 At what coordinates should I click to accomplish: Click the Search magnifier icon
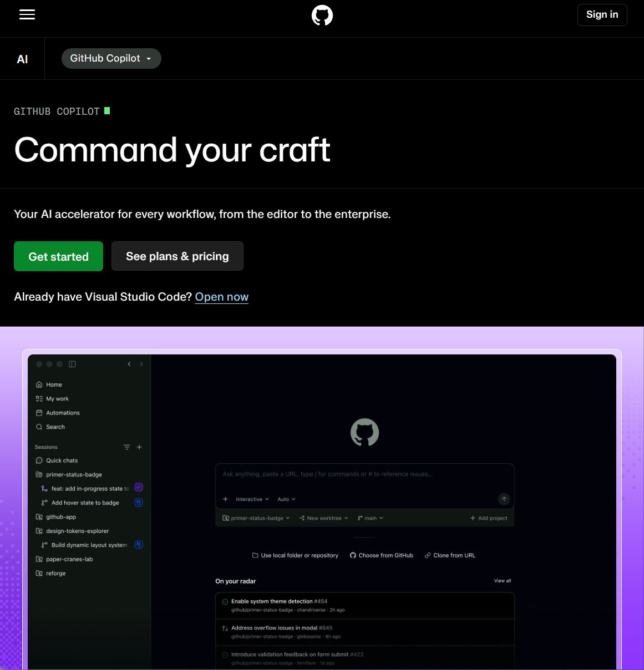pos(39,427)
